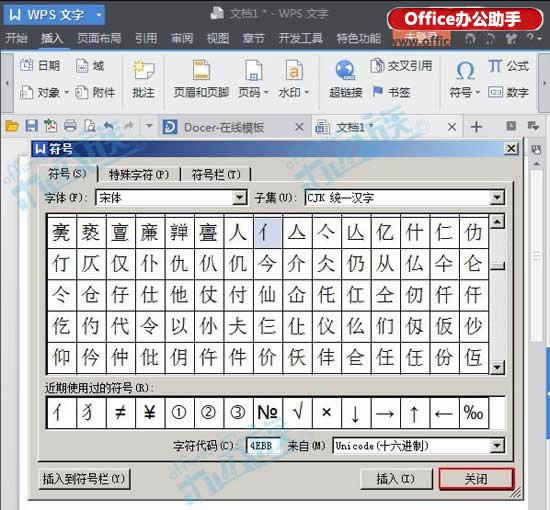This screenshot has height=510, width=550.
Task: Open the 子集 subset dropdown
Action: click(x=497, y=198)
